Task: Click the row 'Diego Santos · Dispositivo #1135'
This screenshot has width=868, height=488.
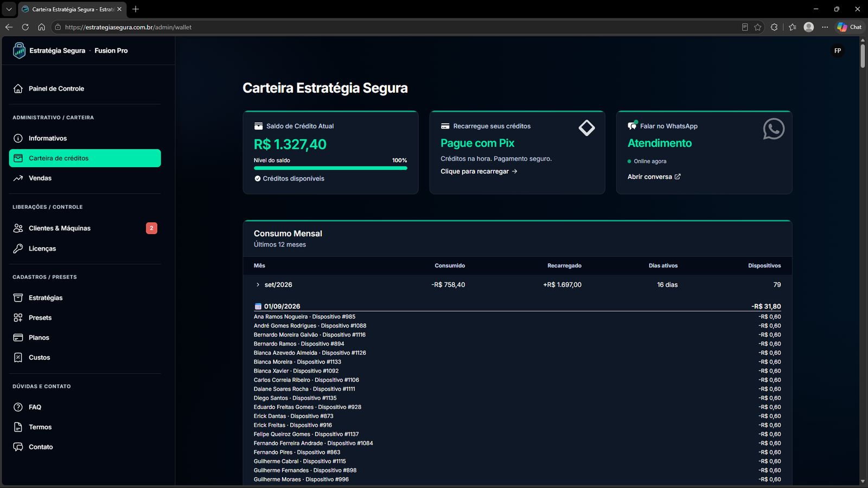Action: [518, 398]
